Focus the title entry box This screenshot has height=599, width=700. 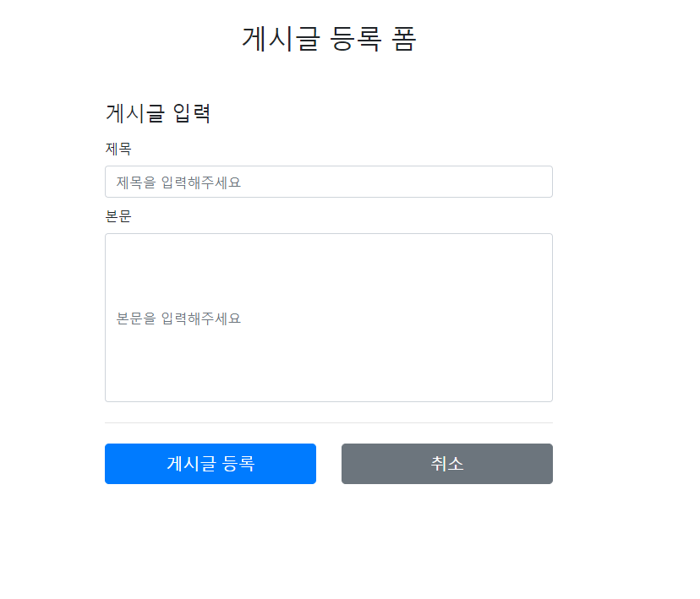pos(328,181)
